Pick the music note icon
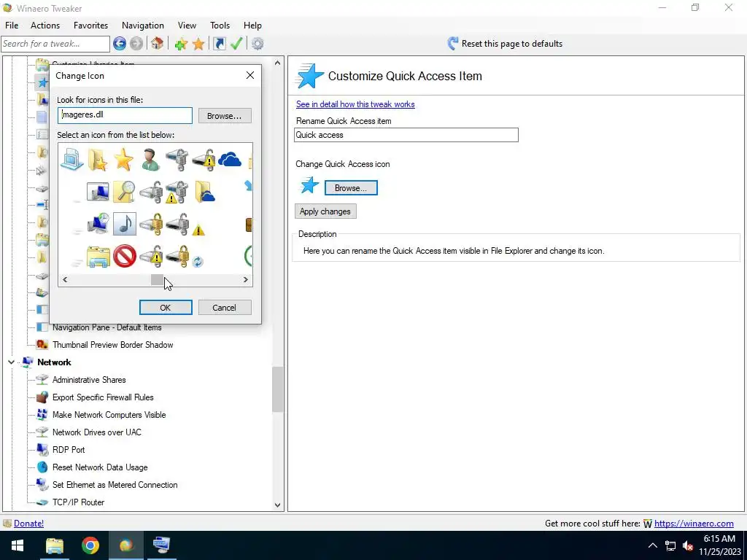The image size is (747, 560). pos(125,224)
